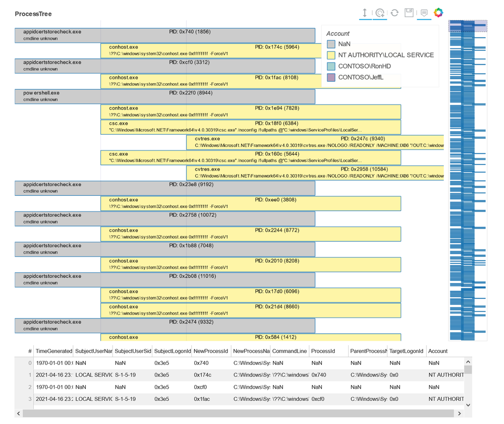504x424 pixels.
Task: Click the Account column header
Action: pyautogui.click(x=445, y=351)
